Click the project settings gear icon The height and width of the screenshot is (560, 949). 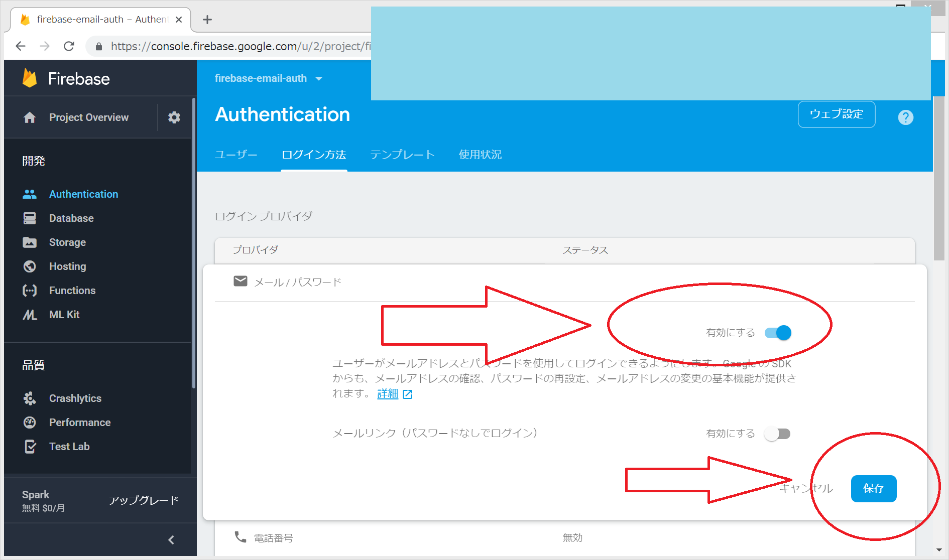[x=174, y=117]
